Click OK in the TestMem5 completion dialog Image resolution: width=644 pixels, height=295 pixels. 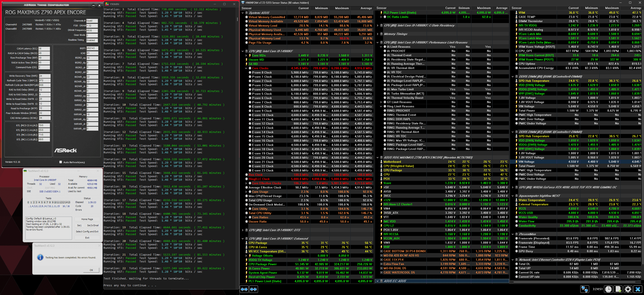[91, 270]
